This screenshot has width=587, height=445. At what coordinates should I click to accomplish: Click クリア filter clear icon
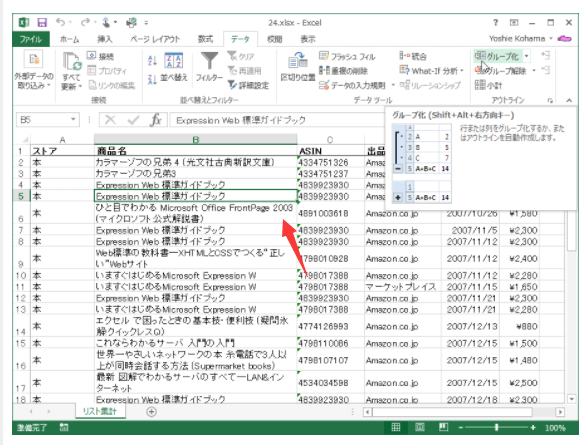[232, 56]
